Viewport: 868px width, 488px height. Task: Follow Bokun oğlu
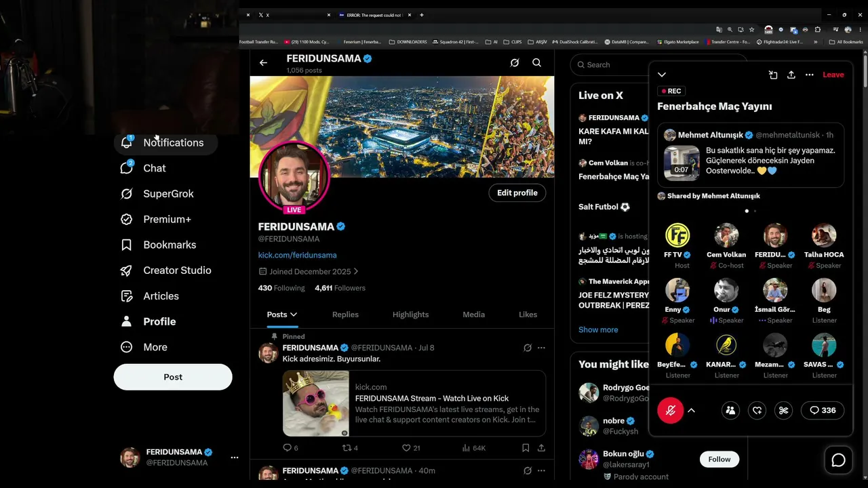click(x=719, y=460)
